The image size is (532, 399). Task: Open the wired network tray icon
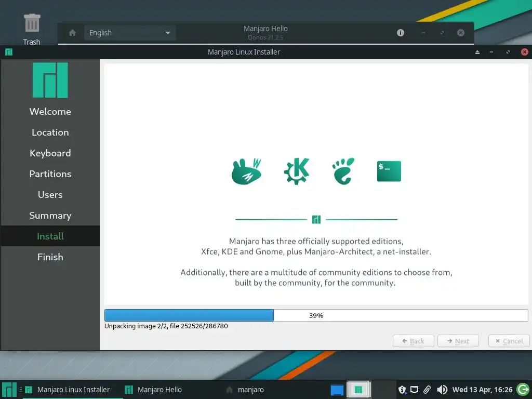414,390
